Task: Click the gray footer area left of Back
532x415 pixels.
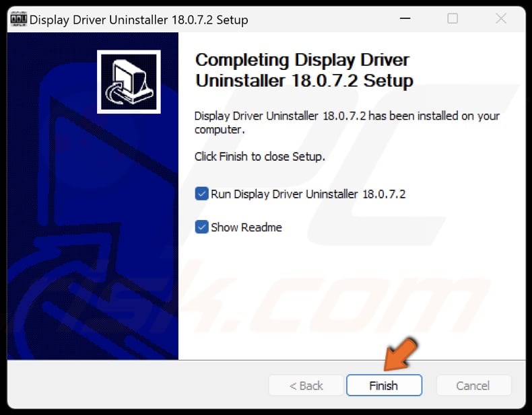Action: tap(137, 385)
